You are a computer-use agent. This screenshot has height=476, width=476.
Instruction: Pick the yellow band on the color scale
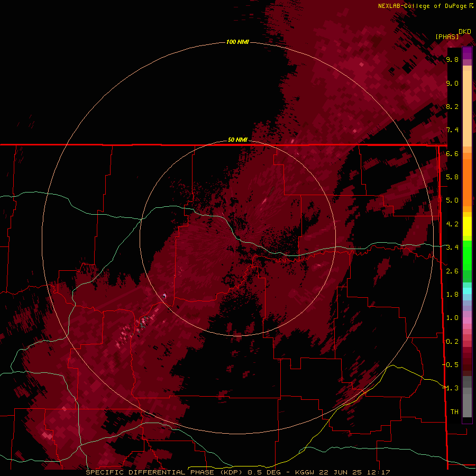(x=467, y=226)
